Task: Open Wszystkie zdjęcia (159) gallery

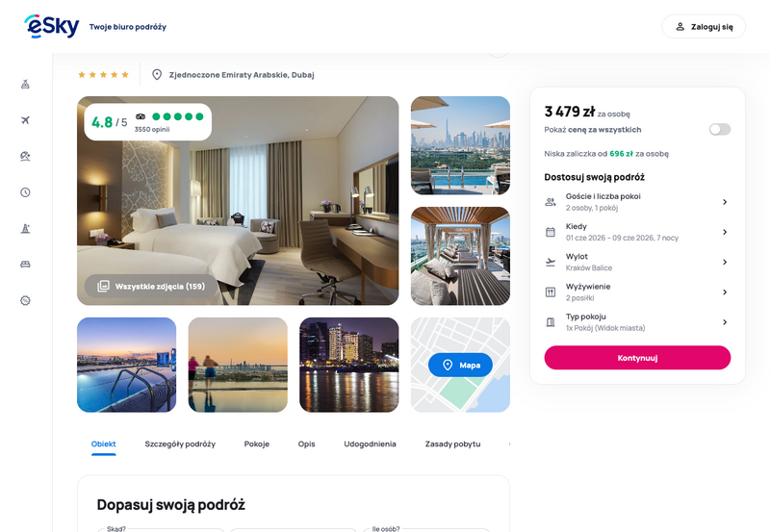Action: pyautogui.click(x=151, y=286)
